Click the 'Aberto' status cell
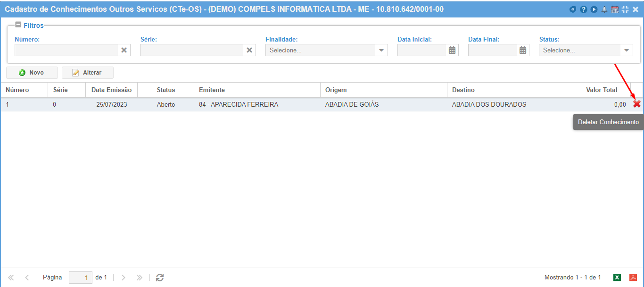 pyautogui.click(x=166, y=104)
